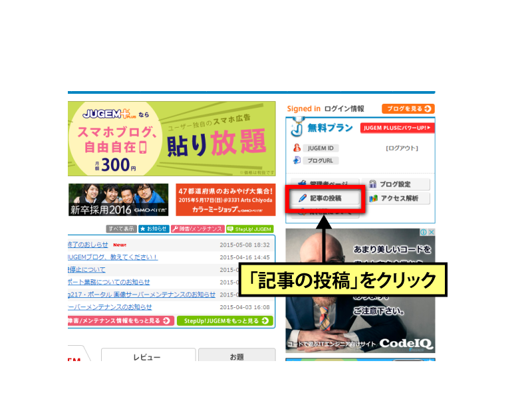Open the 停止について news link
The height and width of the screenshot is (399, 532).
tap(86, 270)
